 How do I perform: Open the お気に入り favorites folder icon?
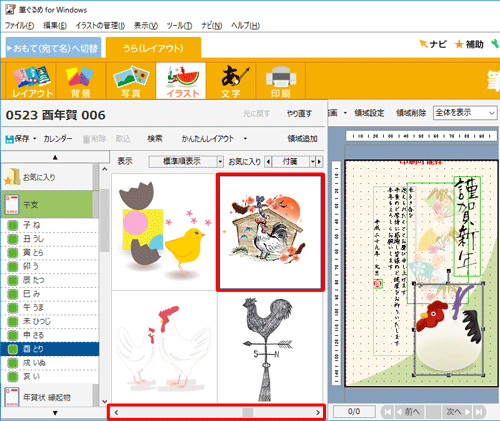click(12, 177)
